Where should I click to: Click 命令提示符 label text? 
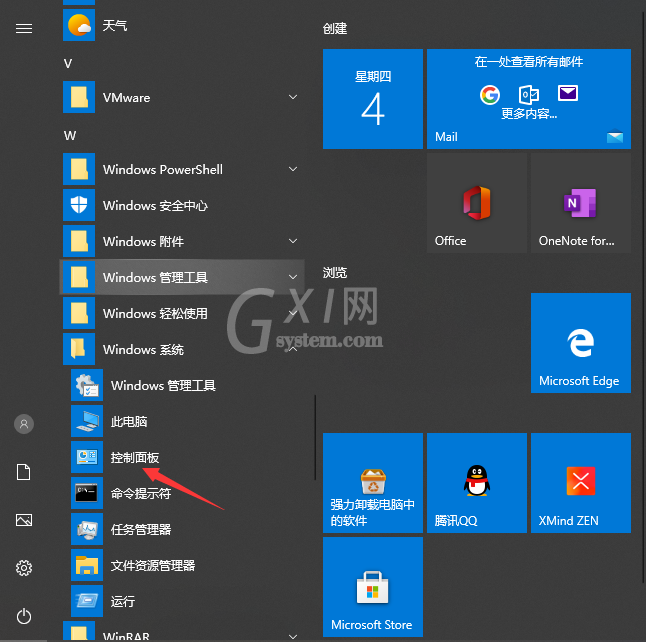point(141,493)
